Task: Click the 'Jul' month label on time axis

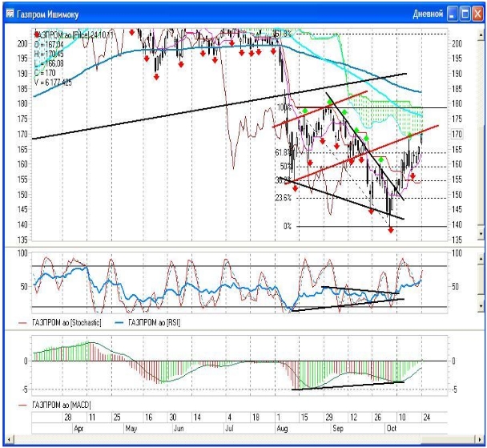Action: pos(229,429)
